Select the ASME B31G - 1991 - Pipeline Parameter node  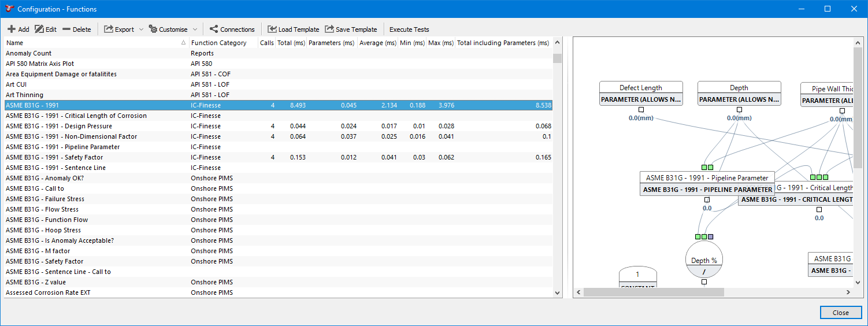[707, 178]
